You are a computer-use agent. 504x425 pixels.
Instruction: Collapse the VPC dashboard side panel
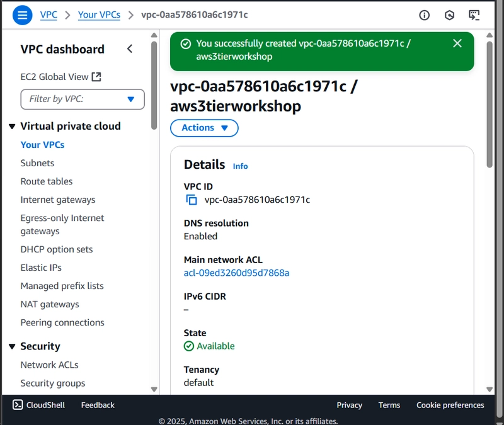130,49
